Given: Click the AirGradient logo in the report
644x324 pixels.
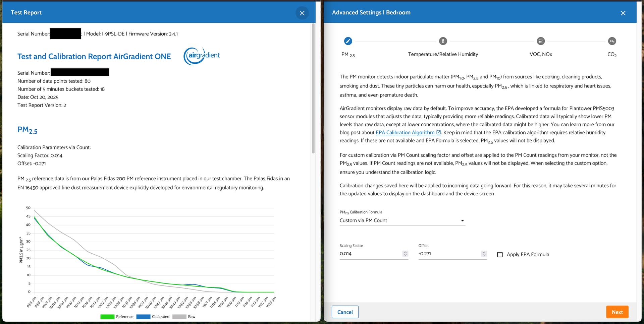Looking at the screenshot, I should 202,56.
